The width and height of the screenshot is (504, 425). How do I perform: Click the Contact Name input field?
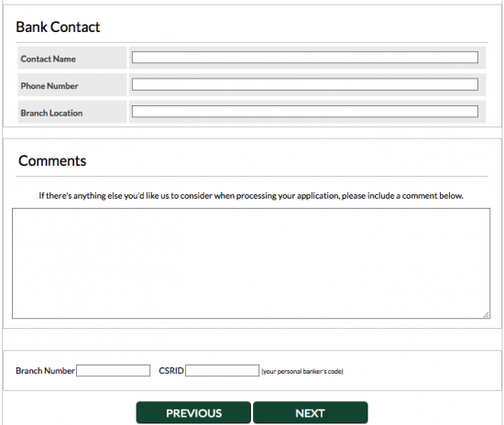click(305, 58)
